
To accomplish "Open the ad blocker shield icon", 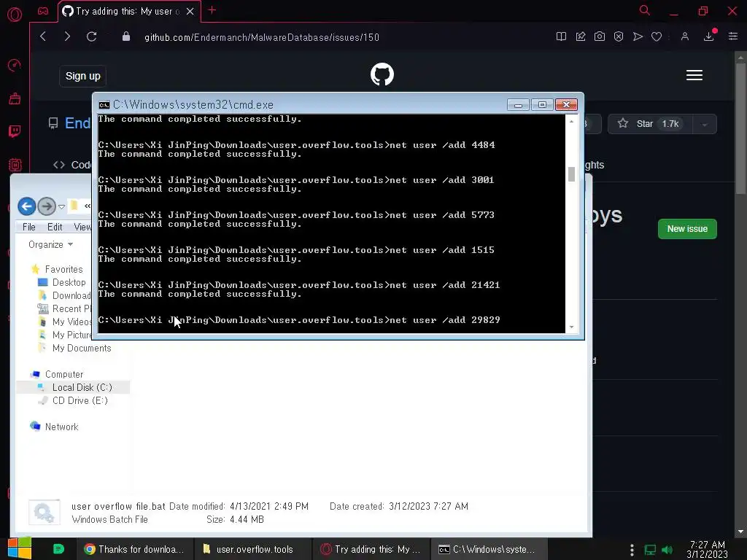I will 619,36.
